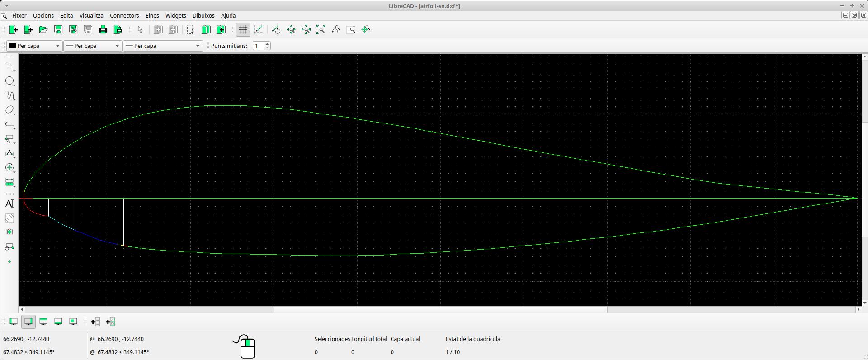Click the Save As icon
This screenshot has height=360, width=868.
[x=73, y=29]
